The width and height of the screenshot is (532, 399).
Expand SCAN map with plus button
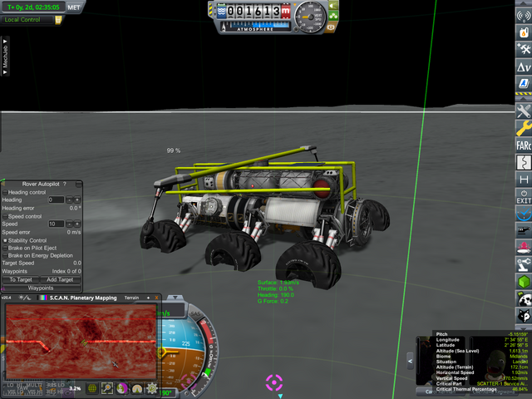tap(148, 298)
